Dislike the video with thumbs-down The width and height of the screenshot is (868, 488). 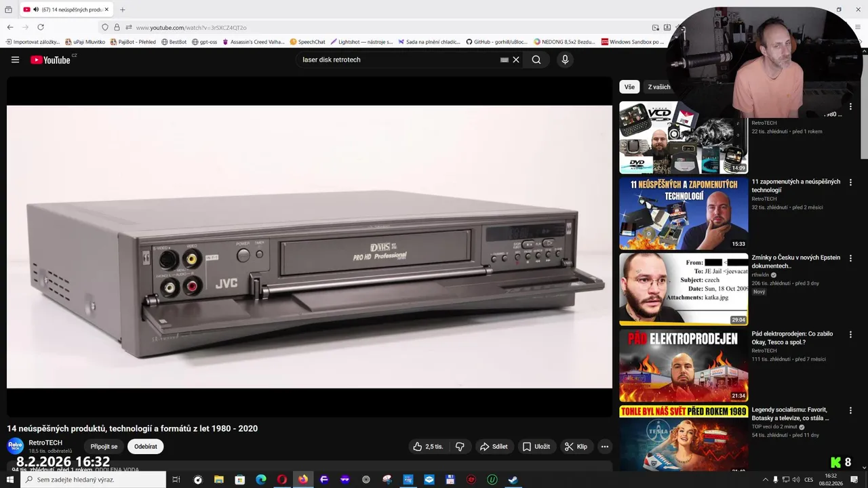[460, 447]
